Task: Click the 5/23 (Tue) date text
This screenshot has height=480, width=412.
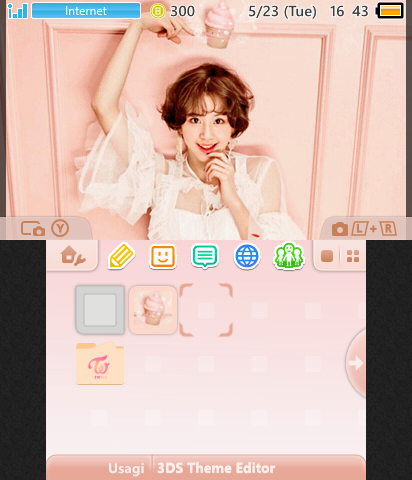Action: [282, 12]
